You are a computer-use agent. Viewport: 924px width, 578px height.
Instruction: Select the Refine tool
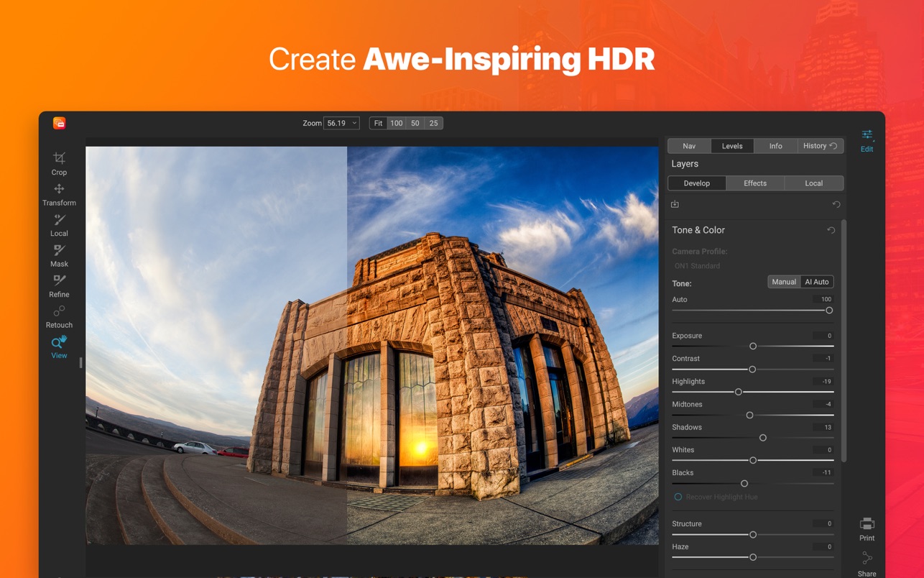pyautogui.click(x=59, y=285)
